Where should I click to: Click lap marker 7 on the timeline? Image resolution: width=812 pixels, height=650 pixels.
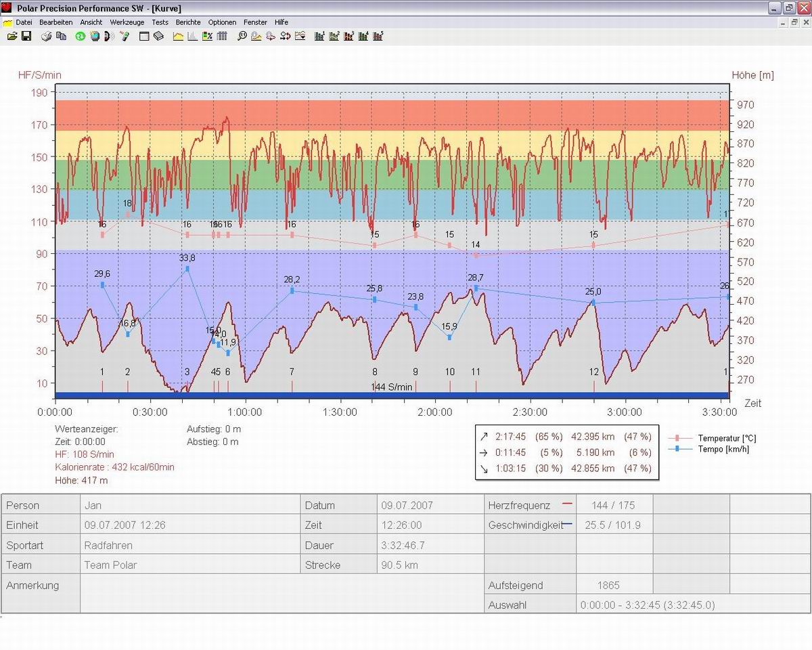pos(292,385)
